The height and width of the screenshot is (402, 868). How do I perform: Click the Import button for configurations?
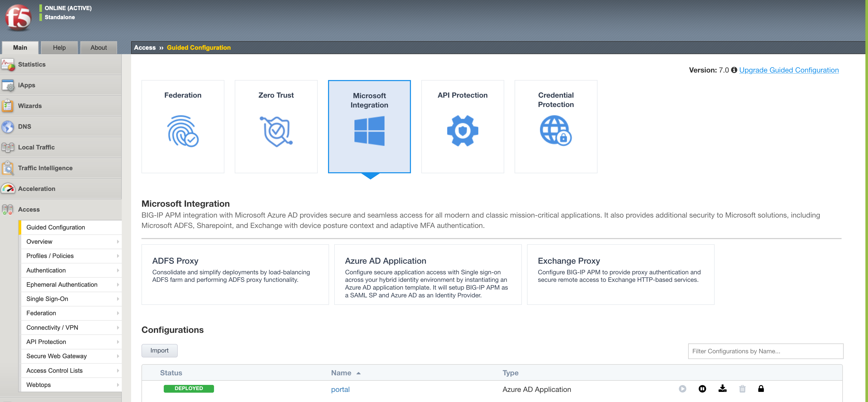(x=159, y=350)
